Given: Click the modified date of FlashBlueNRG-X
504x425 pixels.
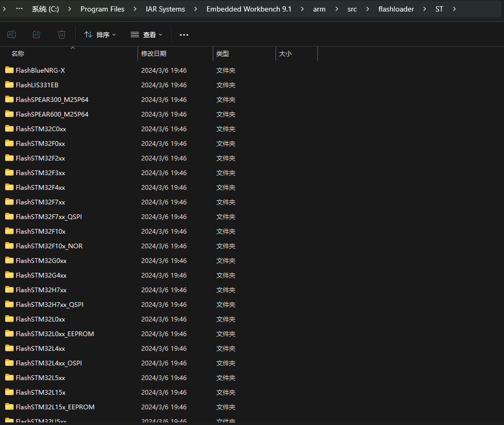Looking at the screenshot, I should click(x=164, y=70).
